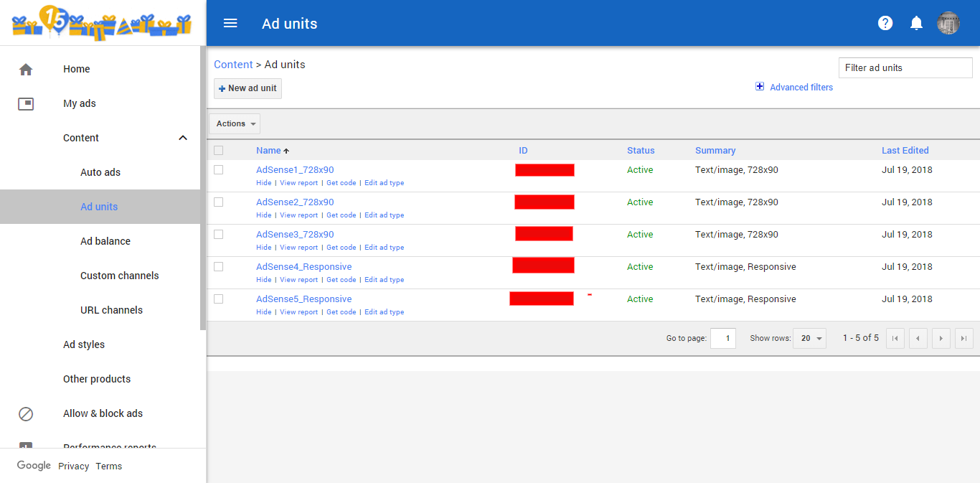980x483 pixels.
Task: Click Edit ad type for AdSense4_Responsive
Action: (x=384, y=280)
